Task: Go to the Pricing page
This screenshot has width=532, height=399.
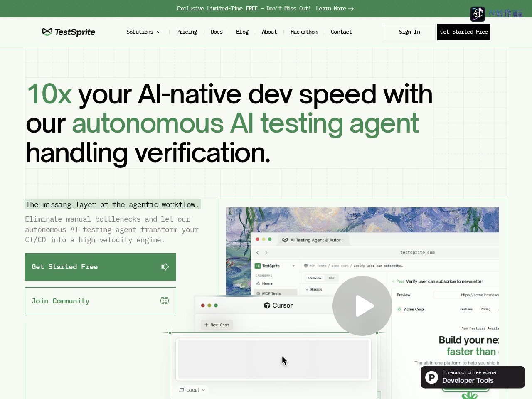Action: (x=187, y=32)
